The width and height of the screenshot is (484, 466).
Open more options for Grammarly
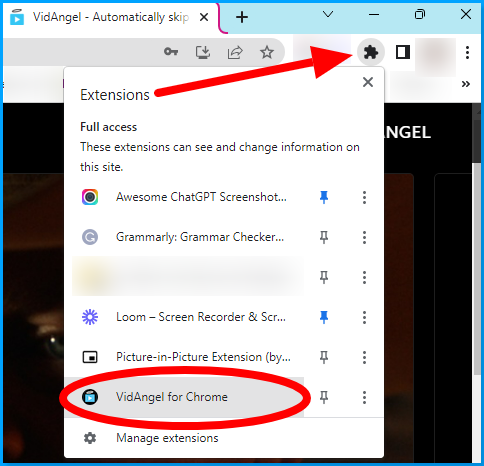pyautogui.click(x=364, y=237)
